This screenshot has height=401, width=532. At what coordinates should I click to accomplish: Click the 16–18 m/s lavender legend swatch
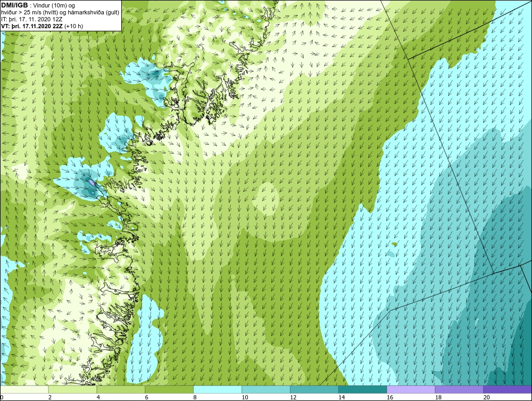coord(411,389)
